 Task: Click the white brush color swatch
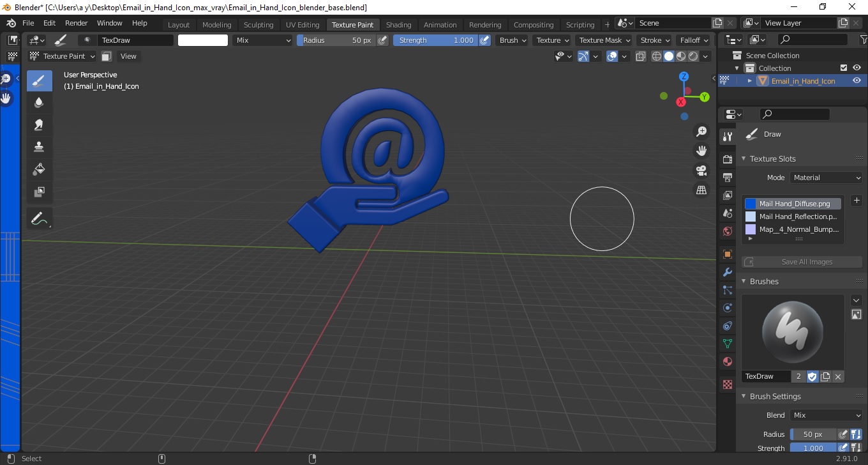(203, 40)
